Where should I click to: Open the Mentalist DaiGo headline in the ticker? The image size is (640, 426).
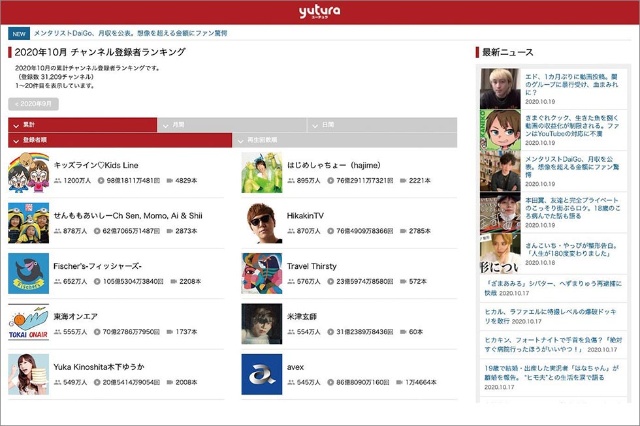[130, 33]
